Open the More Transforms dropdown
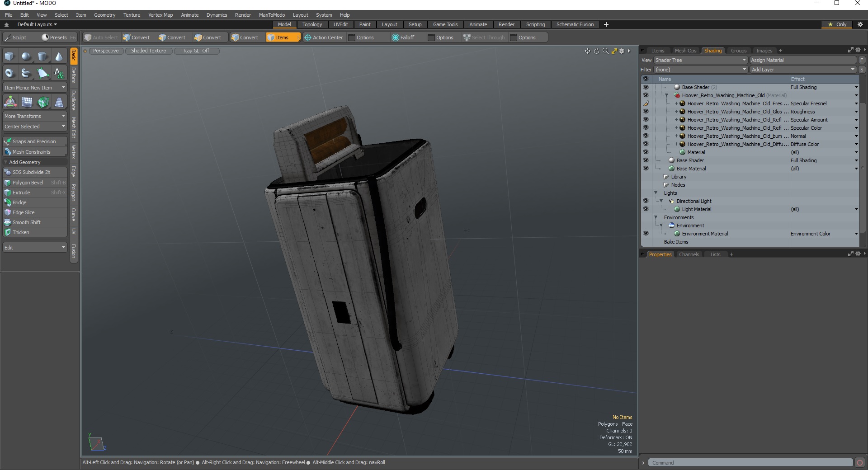Screen dimensions: 868x470 coord(35,116)
